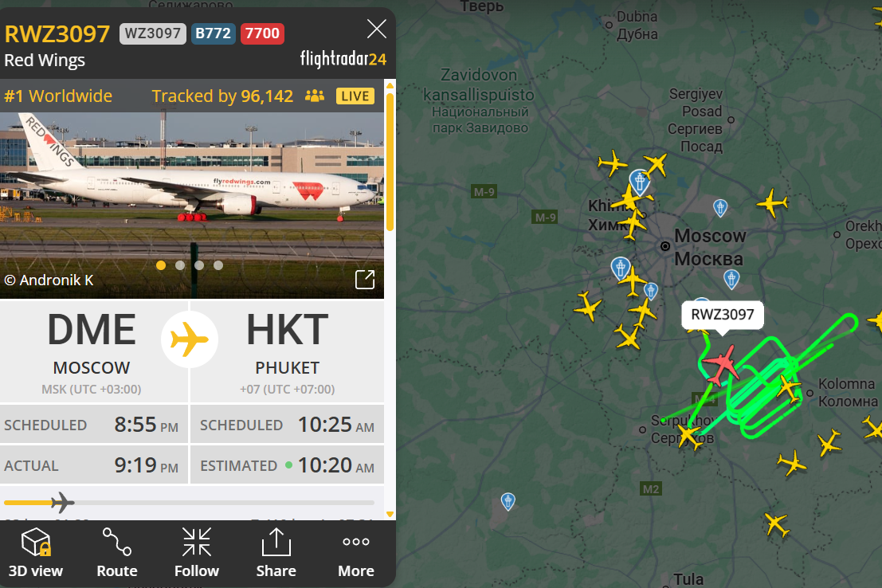
Task: Select the second photo carousel dot
Action: click(x=180, y=265)
